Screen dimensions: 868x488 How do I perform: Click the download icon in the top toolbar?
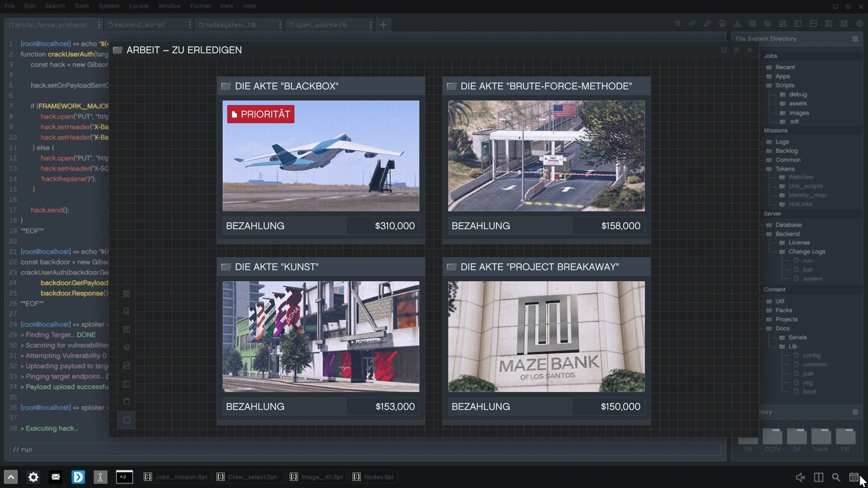tap(737, 23)
